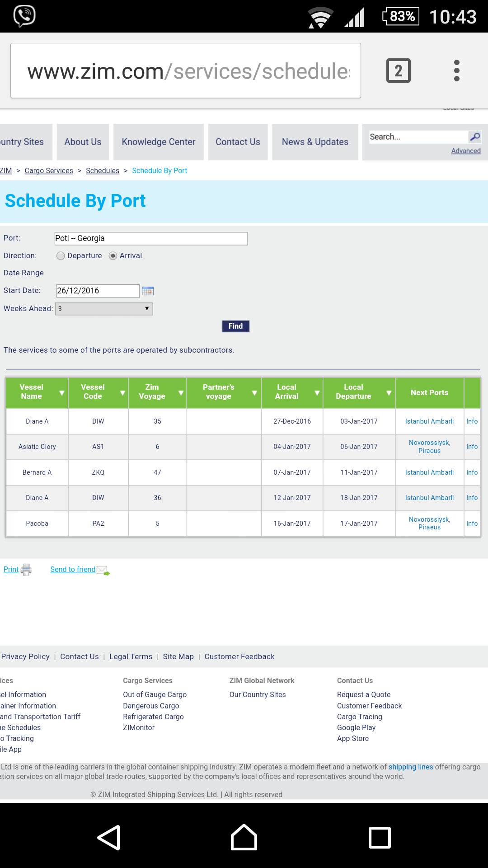Screen dimensions: 488x868
Task: Sort by Vessel Code column arrow
Action: pos(122,393)
